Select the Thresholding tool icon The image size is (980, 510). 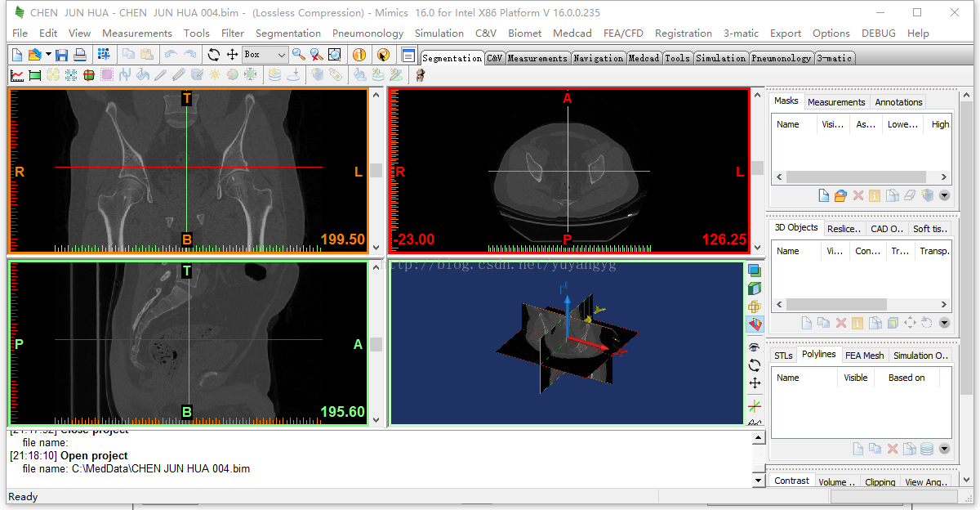(x=35, y=75)
